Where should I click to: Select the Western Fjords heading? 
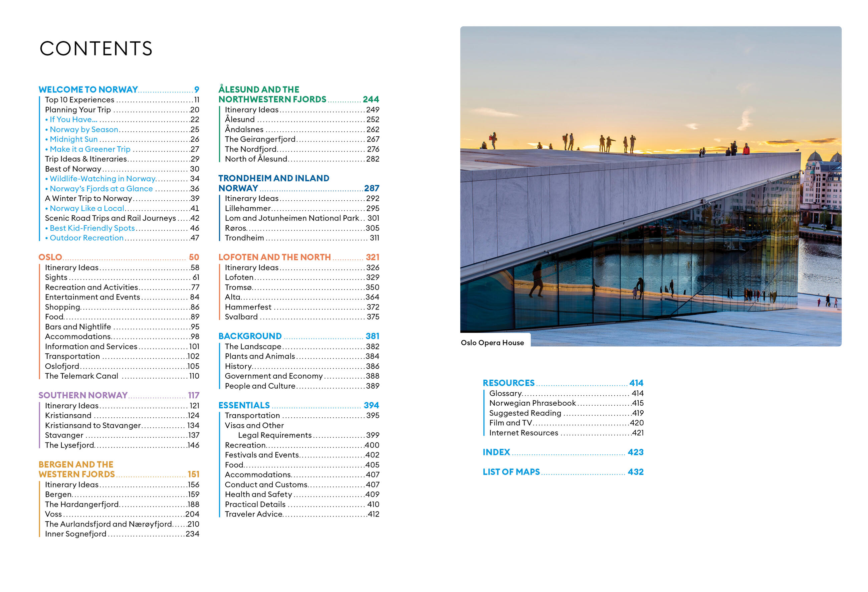[x=76, y=474]
